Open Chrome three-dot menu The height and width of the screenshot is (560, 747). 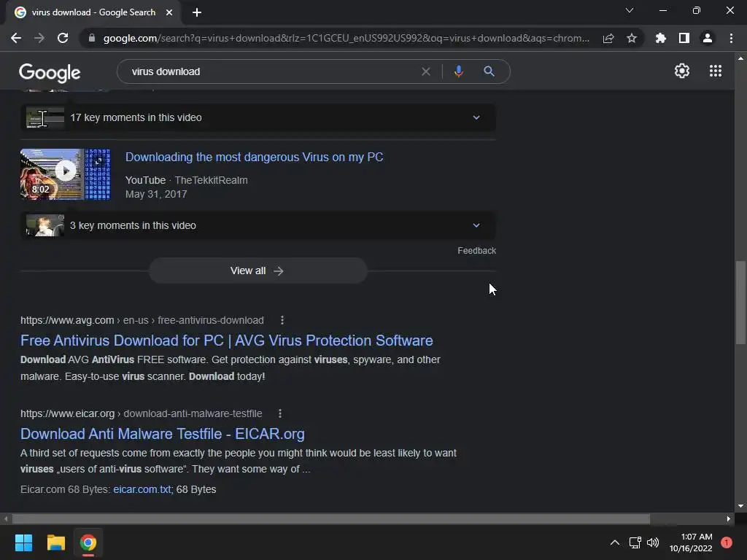point(731,38)
